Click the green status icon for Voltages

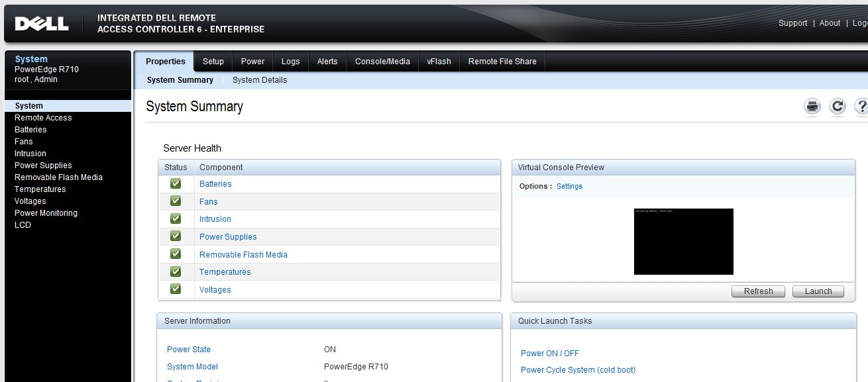point(175,289)
